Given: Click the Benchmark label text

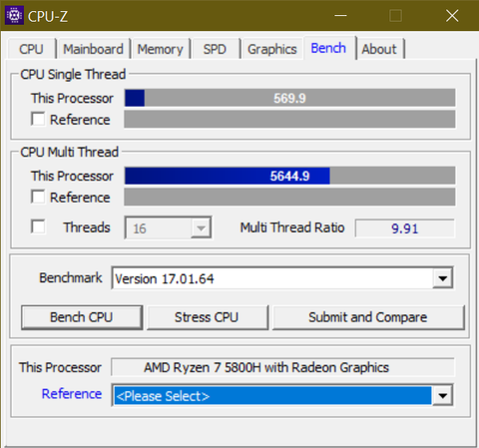Looking at the screenshot, I should (71, 277).
